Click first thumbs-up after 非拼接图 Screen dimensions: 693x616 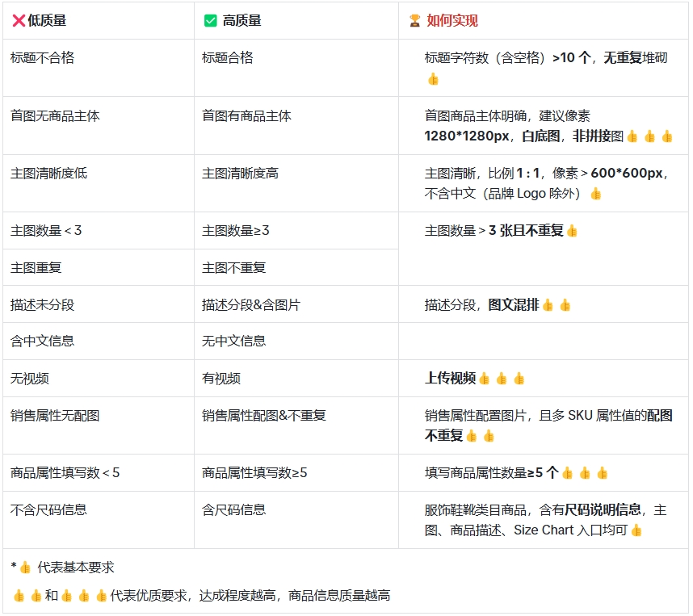[x=632, y=136]
